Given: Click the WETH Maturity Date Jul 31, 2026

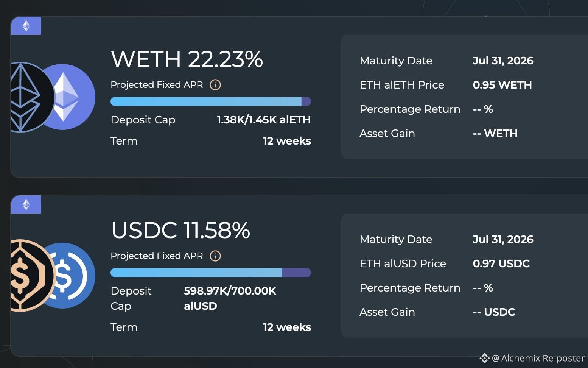Looking at the screenshot, I should pos(503,61).
